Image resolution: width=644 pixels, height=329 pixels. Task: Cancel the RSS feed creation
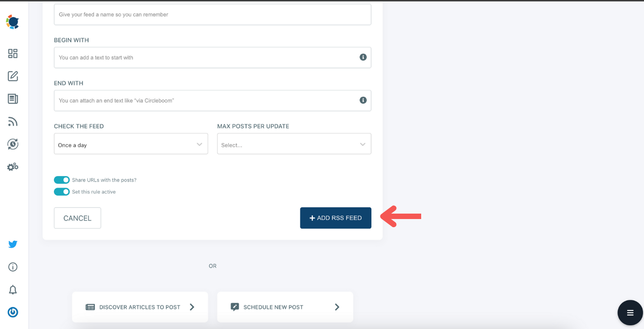tap(77, 218)
